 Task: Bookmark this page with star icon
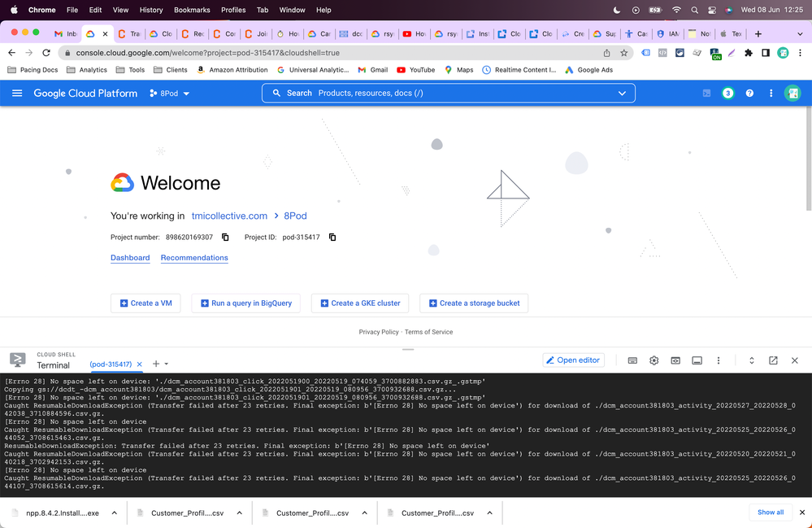coord(624,53)
